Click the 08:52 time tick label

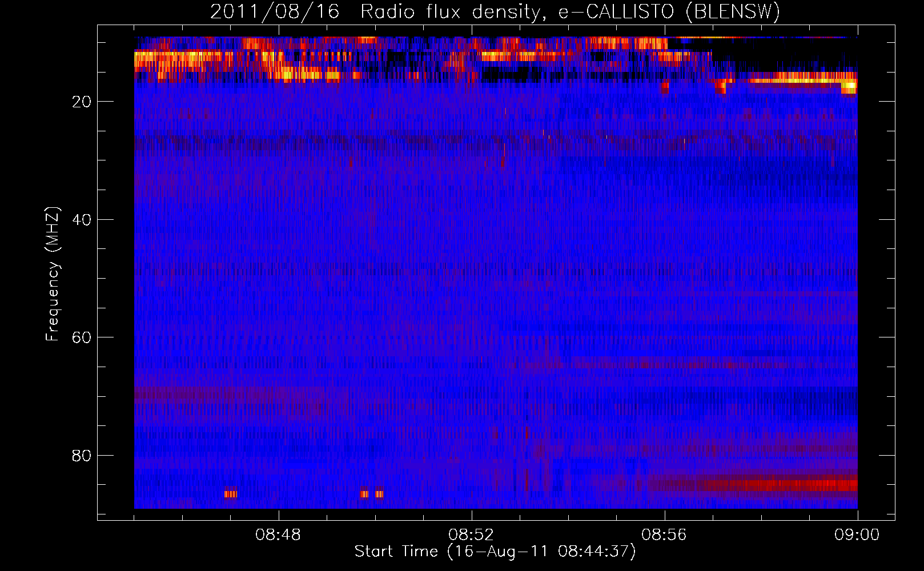[x=471, y=535]
